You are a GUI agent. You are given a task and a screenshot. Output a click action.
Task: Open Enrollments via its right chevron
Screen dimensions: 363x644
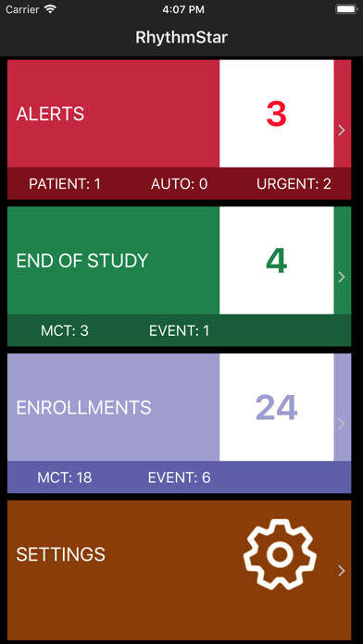(x=341, y=425)
